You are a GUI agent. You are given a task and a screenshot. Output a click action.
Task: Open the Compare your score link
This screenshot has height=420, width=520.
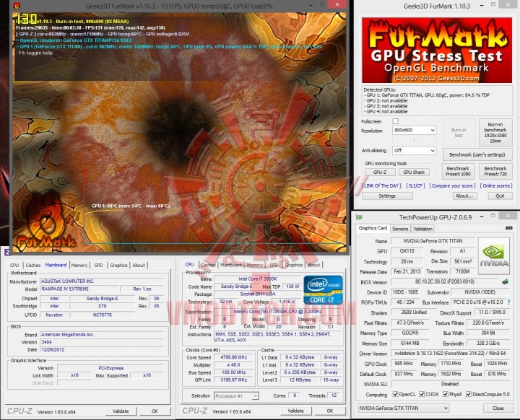pyautogui.click(x=452, y=186)
